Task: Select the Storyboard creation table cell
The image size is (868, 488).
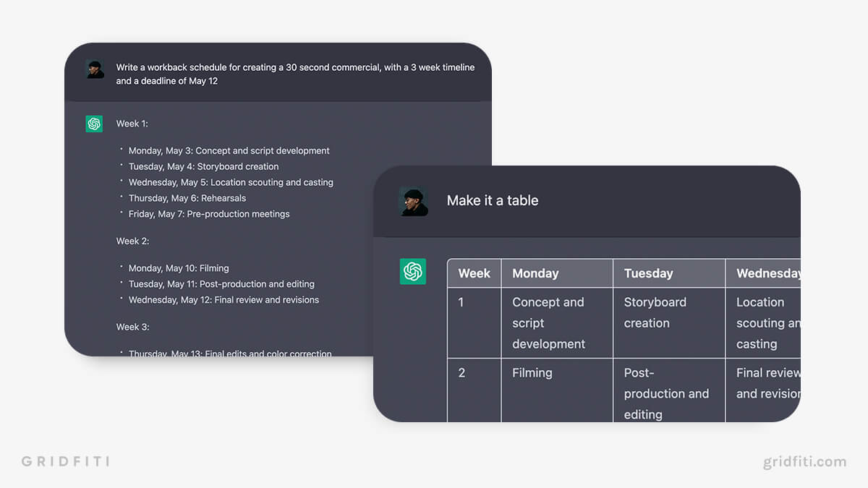Action: (x=669, y=323)
